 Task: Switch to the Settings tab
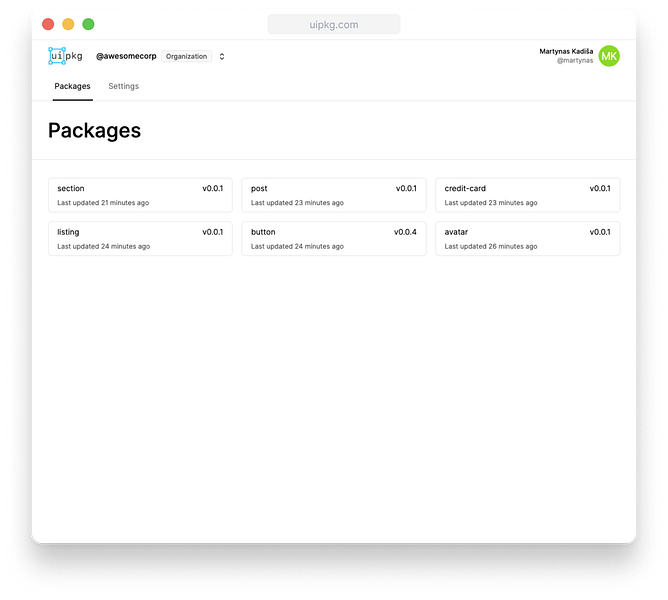coord(124,86)
